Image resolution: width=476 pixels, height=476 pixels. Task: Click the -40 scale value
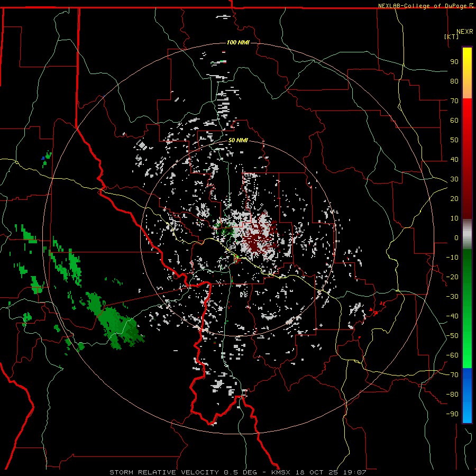(452, 316)
